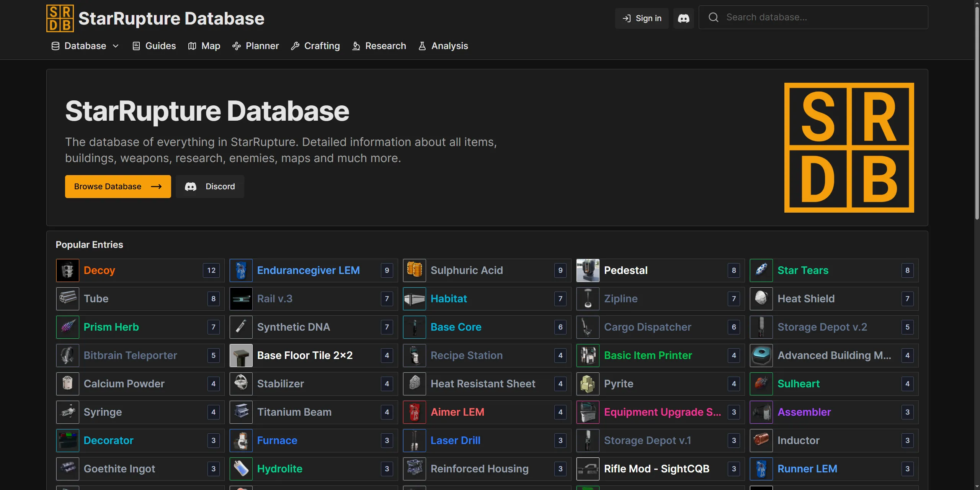Click the Base Floor Tile 2×2 icon
The height and width of the screenshot is (490, 980).
241,356
